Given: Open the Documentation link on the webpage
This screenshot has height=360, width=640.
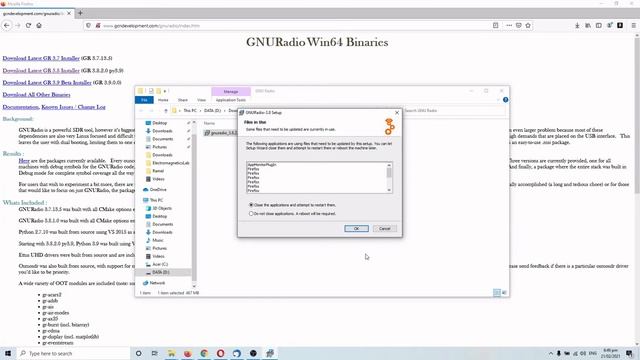Looking at the screenshot, I should (x=20, y=107).
